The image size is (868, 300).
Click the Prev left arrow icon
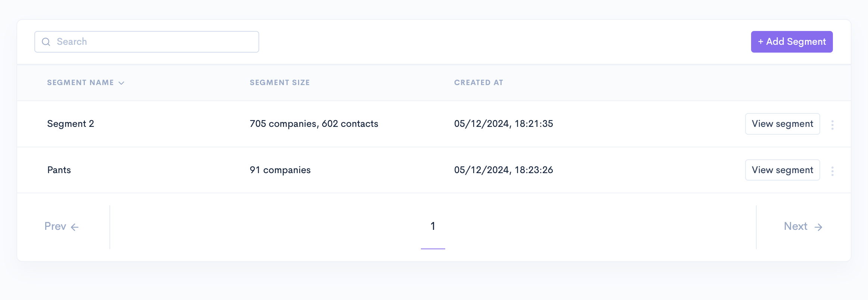pos(75,227)
